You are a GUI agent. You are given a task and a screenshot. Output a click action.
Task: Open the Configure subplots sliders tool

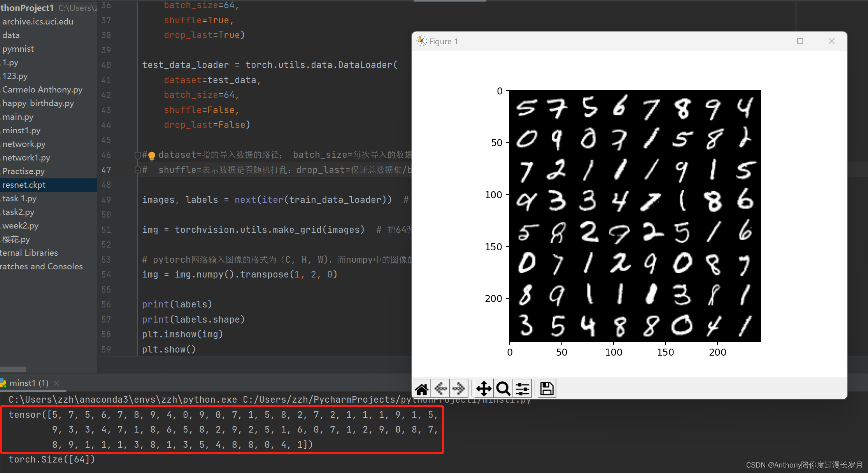523,389
